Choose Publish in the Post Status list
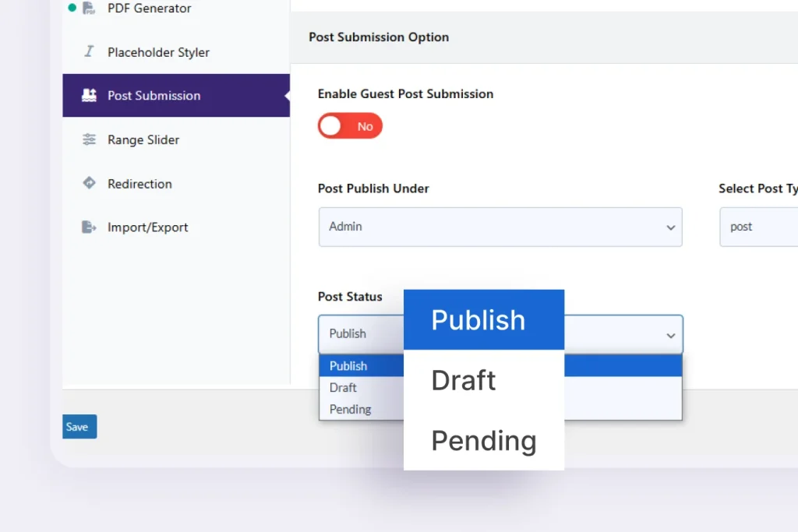Image resolution: width=798 pixels, height=532 pixels. 362,365
